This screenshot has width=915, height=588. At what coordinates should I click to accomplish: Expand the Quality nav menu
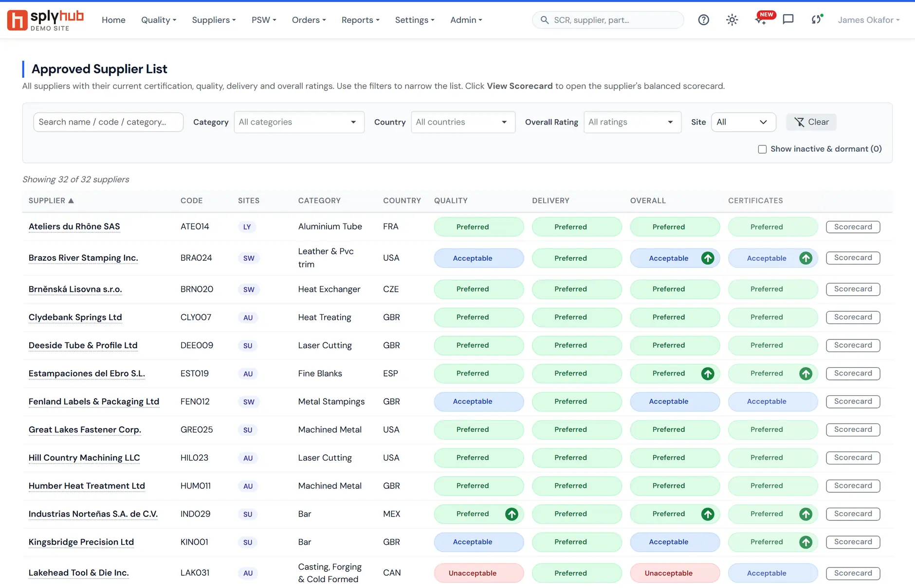point(159,20)
